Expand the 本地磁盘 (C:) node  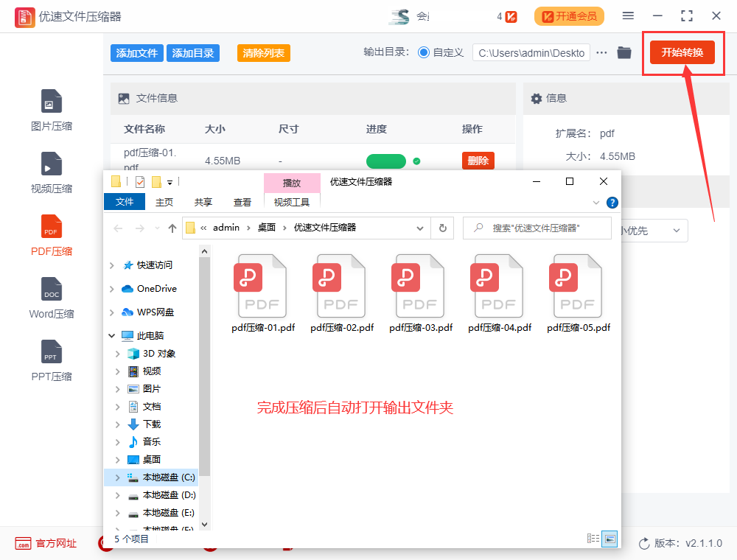(118, 477)
